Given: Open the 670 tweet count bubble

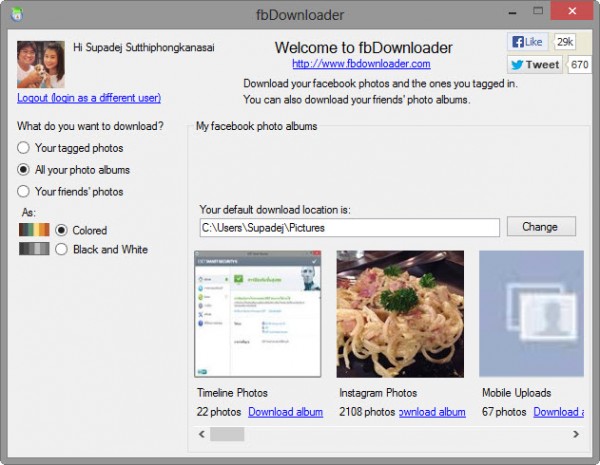Looking at the screenshot, I should (579, 65).
